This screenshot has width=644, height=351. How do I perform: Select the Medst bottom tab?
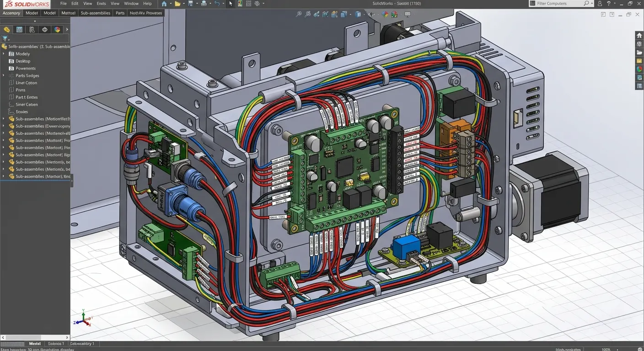pos(35,344)
